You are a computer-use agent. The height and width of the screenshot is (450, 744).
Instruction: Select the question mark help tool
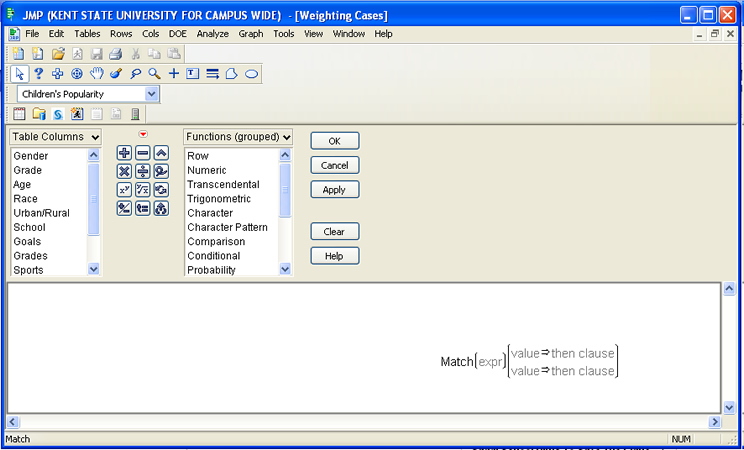pyautogui.click(x=38, y=74)
